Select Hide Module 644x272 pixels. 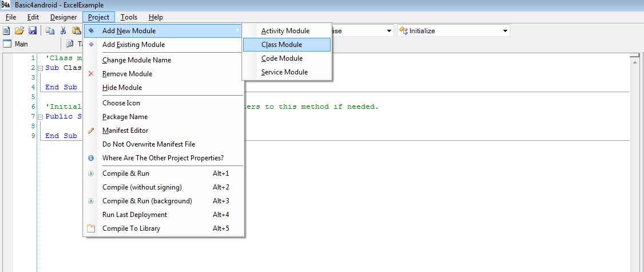[163, 88]
